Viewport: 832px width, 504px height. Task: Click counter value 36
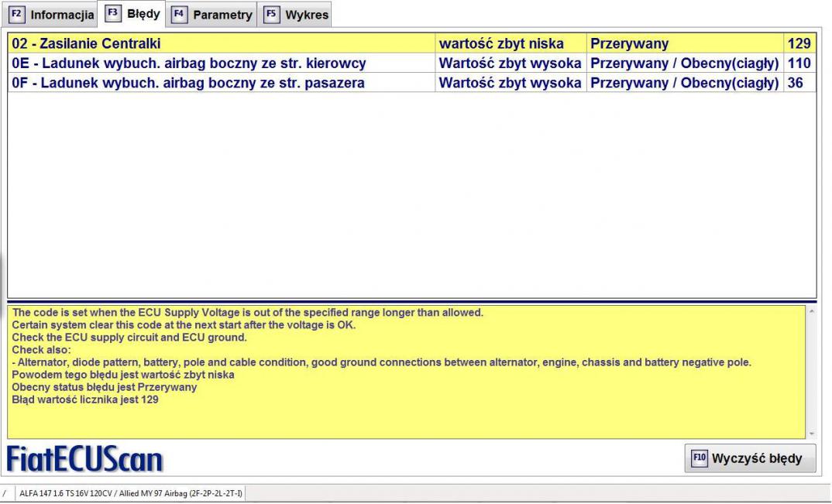[x=799, y=83]
